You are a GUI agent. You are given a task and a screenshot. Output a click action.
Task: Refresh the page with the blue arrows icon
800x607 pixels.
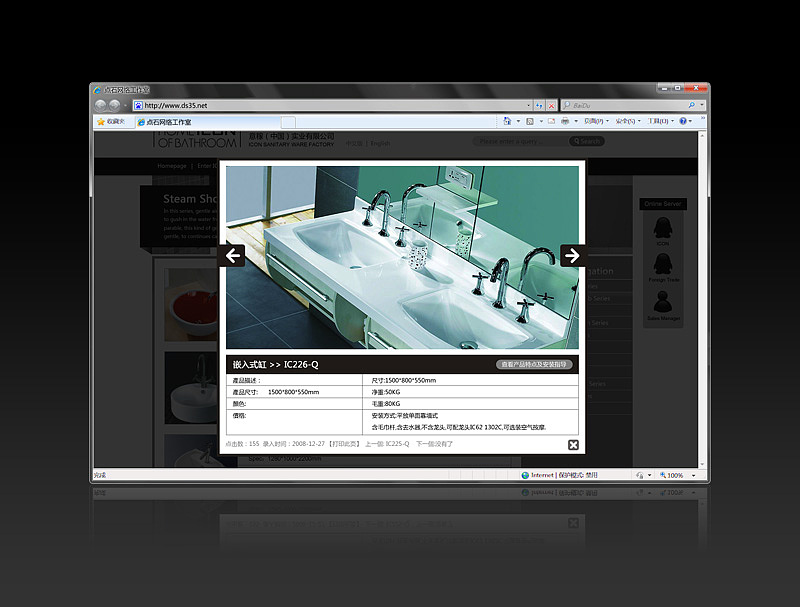click(x=539, y=106)
